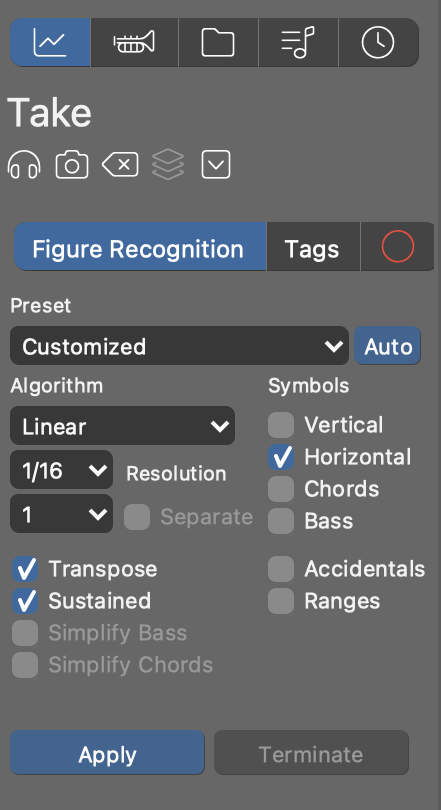Uncheck the Horizontal symbols checkbox
Screen dimensions: 441x810
click(x=281, y=457)
